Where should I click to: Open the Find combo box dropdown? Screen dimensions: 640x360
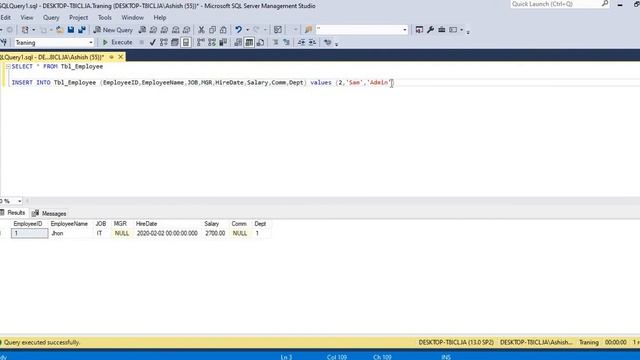coord(404,30)
